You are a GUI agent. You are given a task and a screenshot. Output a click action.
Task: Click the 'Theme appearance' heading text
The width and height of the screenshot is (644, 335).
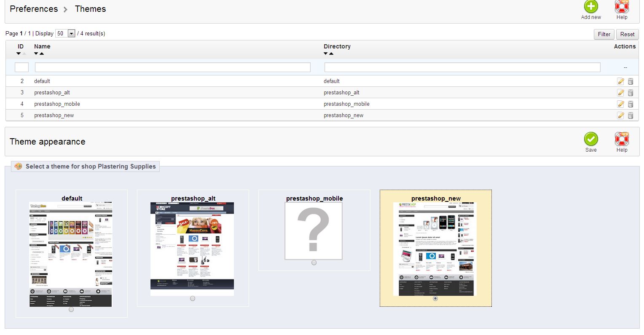click(x=48, y=142)
